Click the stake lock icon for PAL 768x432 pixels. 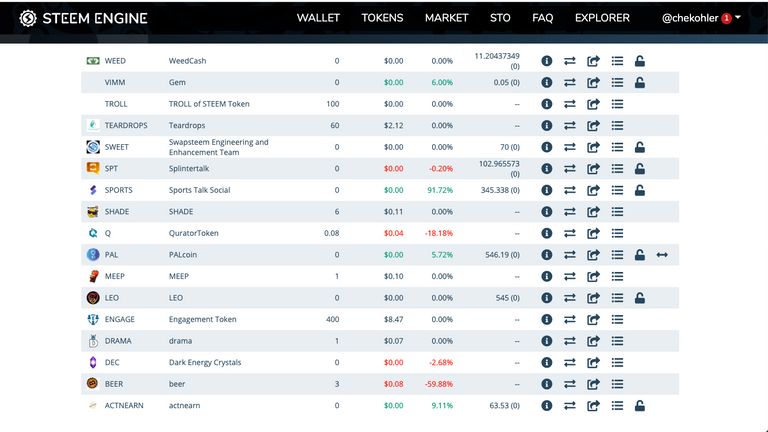pos(640,255)
